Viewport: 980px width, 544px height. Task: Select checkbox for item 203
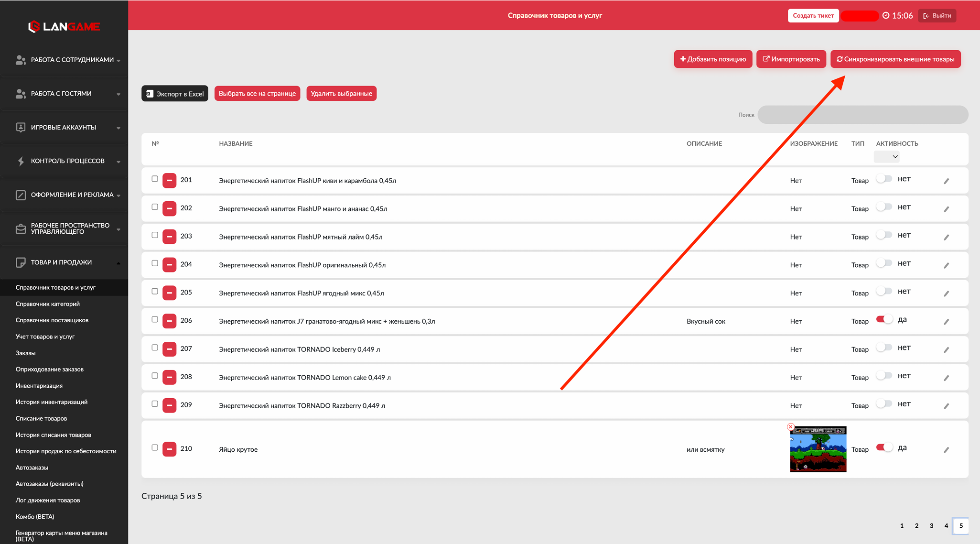coord(155,235)
